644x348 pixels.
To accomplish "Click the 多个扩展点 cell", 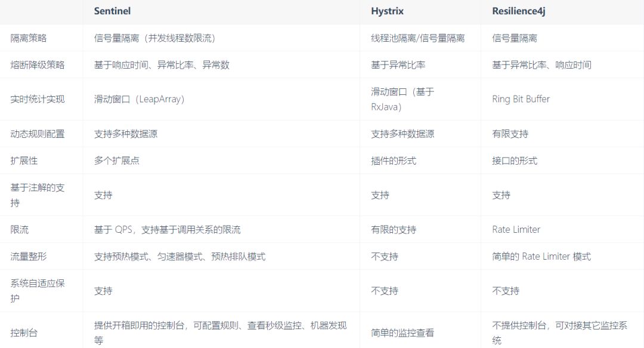I will (117, 161).
